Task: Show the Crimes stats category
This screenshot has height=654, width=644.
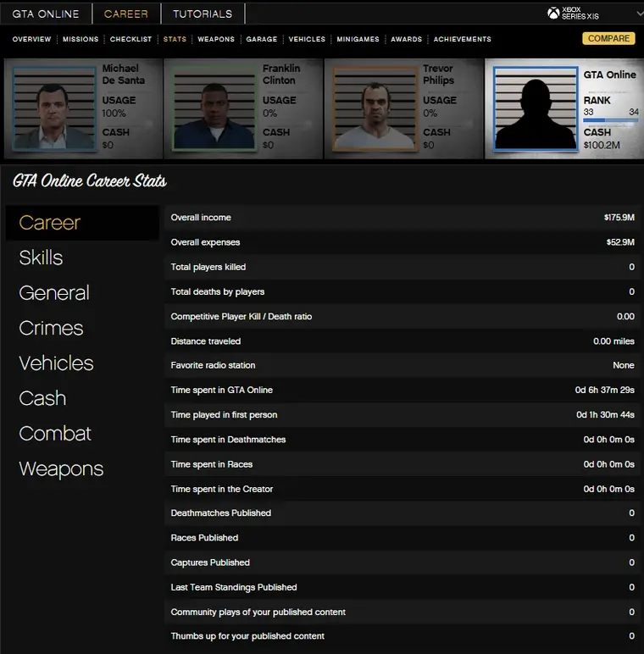Action: coord(51,328)
